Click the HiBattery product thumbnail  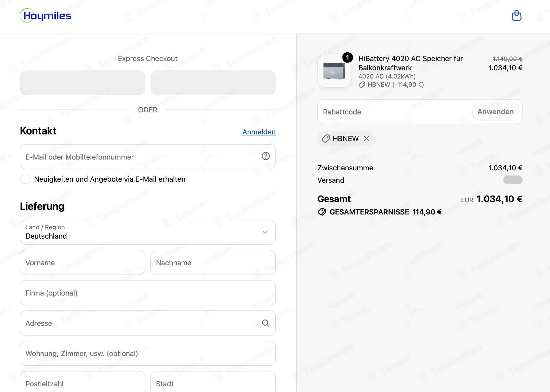334,71
